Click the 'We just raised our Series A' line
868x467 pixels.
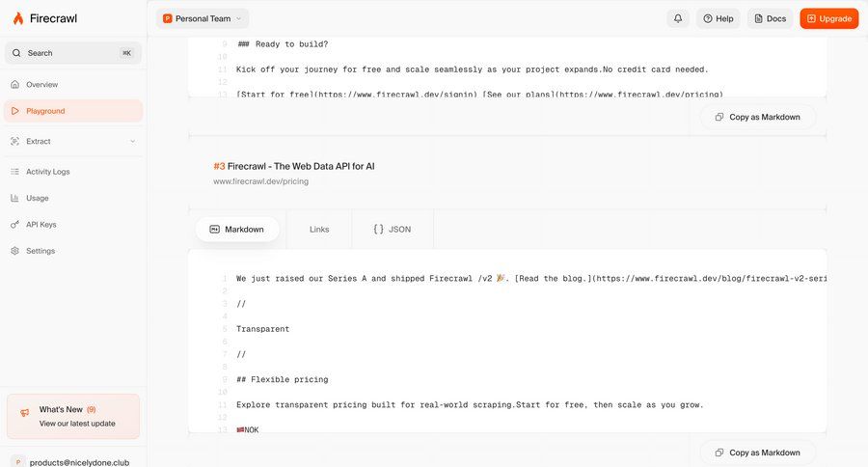(x=530, y=278)
